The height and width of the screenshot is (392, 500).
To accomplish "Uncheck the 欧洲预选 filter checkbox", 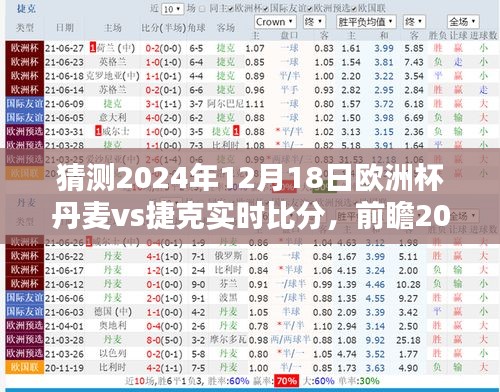I will click(310, 9).
